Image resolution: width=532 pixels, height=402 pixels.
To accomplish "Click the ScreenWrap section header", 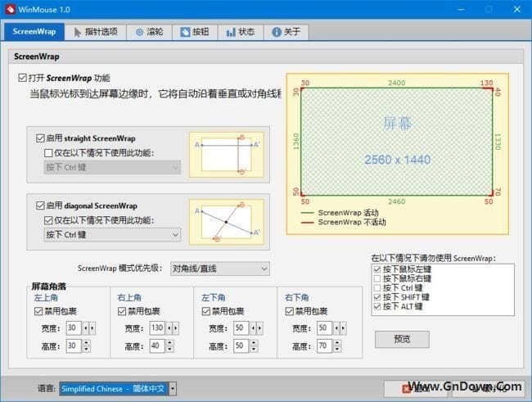I will (x=266, y=56).
